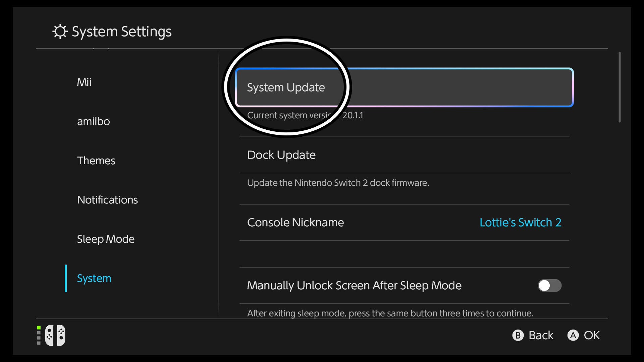The height and width of the screenshot is (362, 644).
Task: Click the A button icon
Action: point(573,335)
